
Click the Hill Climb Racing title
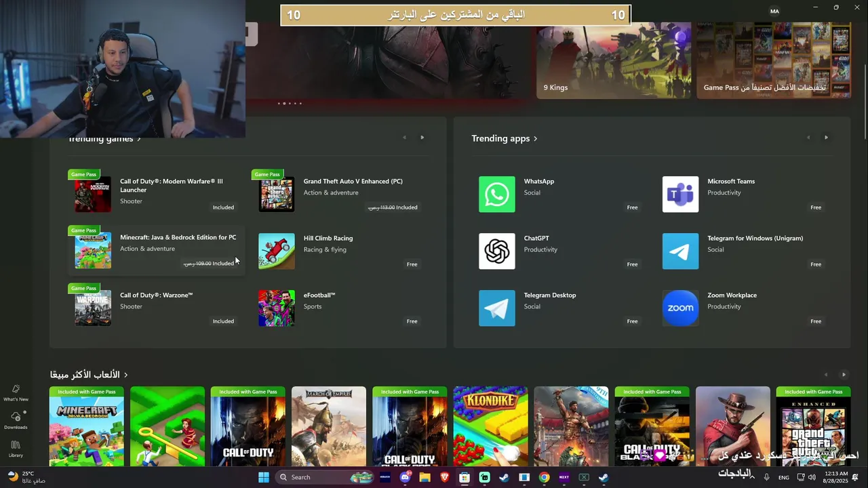[328, 239]
